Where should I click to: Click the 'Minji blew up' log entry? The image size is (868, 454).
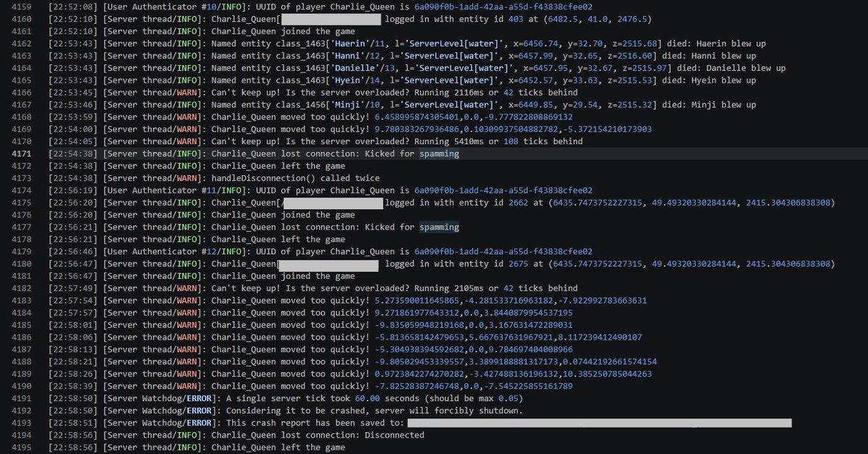[x=402, y=104]
